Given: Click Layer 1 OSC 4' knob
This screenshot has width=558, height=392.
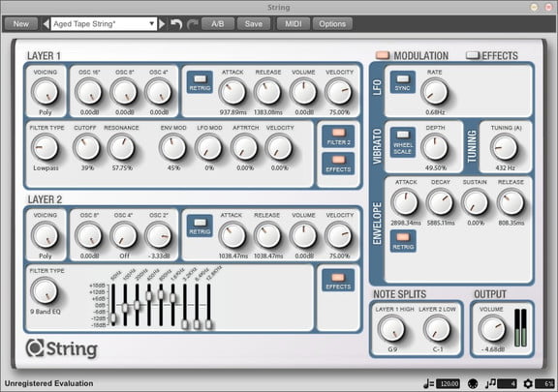Looking at the screenshot, I should [159, 92].
